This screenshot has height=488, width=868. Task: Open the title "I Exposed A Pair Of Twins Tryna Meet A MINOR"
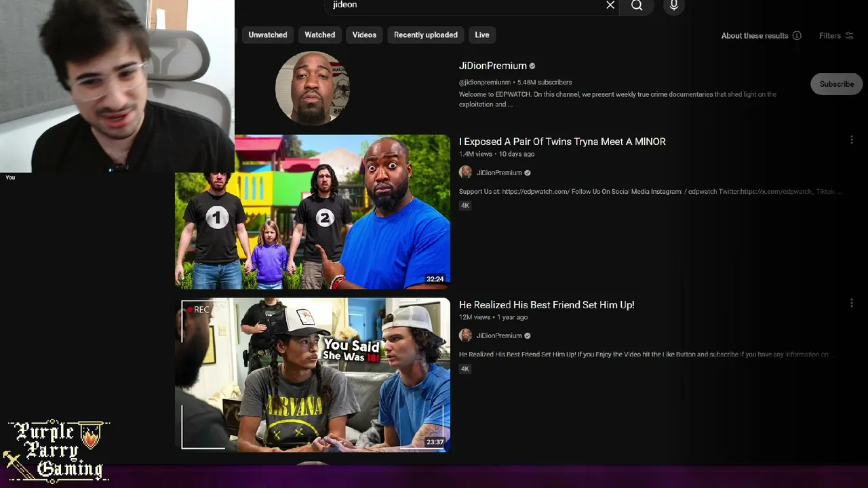[x=562, y=142]
